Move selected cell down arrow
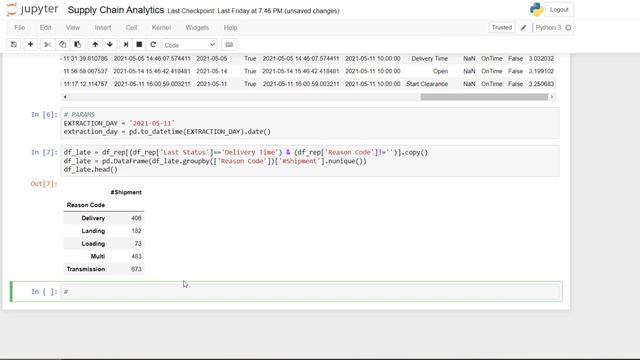Image resolution: width=640 pixels, height=360 pixels. click(110, 44)
